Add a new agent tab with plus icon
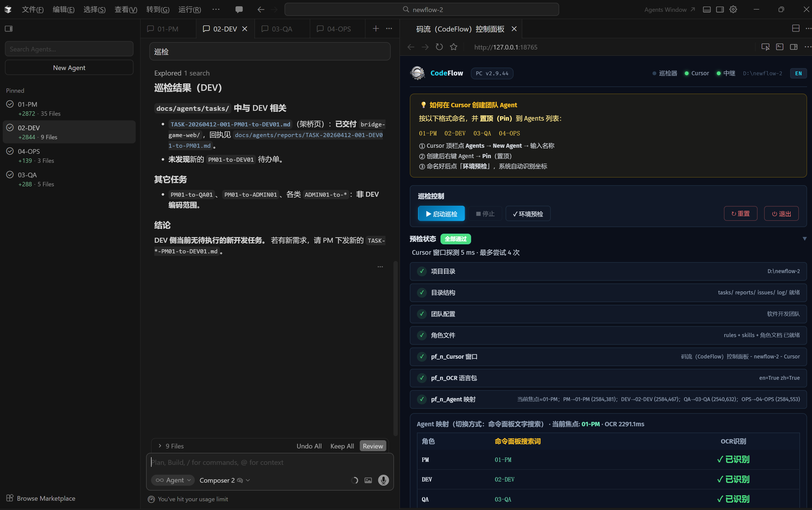The height and width of the screenshot is (510, 812). [376, 29]
